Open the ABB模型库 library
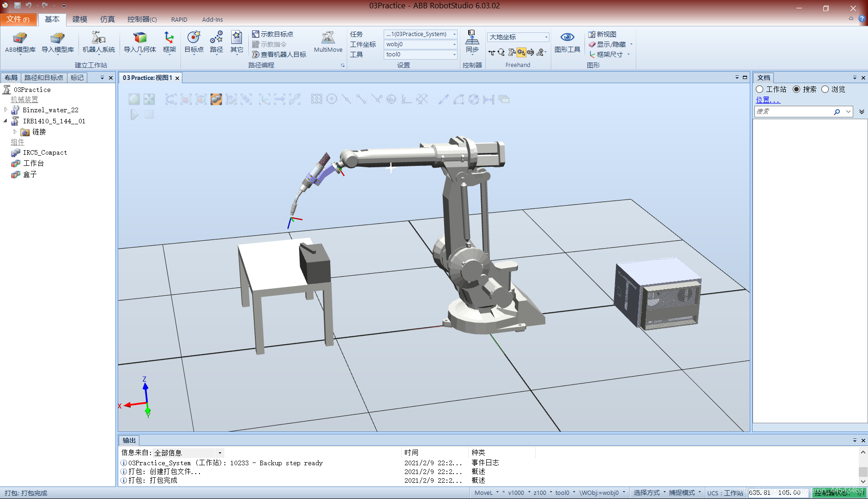Image resolution: width=868 pixels, height=499 pixels. coord(20,43)
